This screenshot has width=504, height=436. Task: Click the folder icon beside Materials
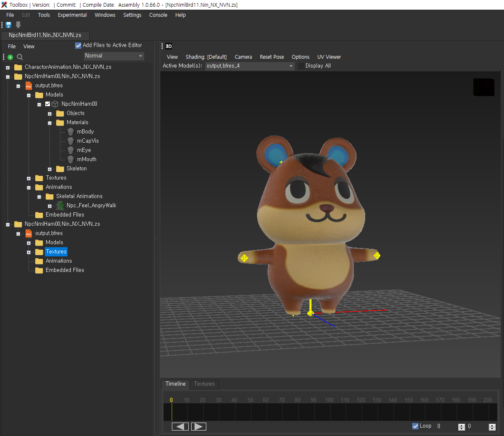(x=60, y=123)
